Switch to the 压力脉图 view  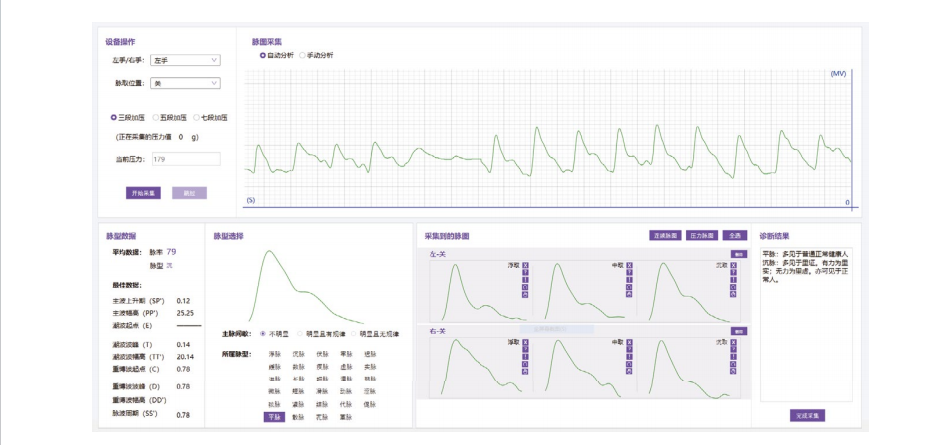tap(703, 235)
